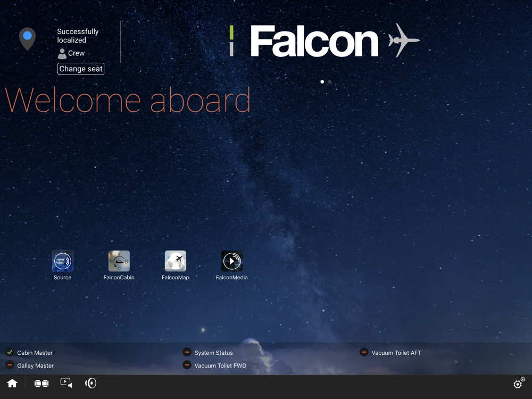Open the video and audio source icon
The image size is (532, 399).
point(66,383)
